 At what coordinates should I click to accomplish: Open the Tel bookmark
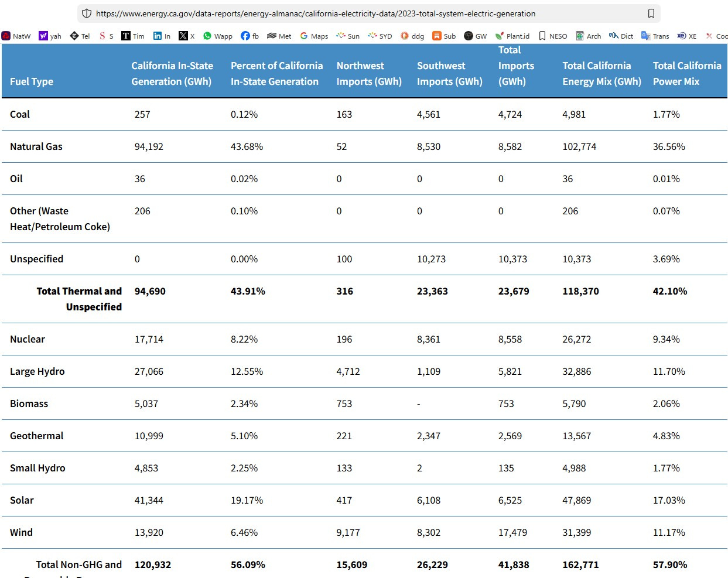click(x=80, y=36)
